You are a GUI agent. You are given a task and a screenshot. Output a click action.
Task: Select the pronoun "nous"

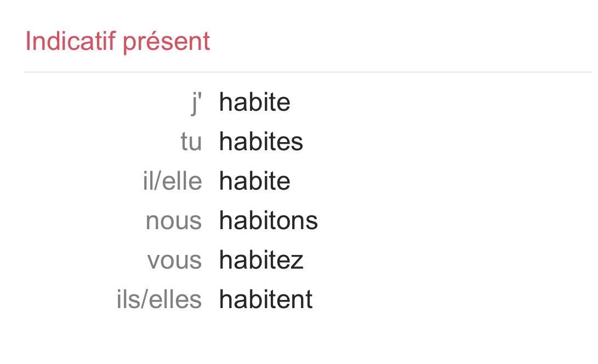coord(174,221)
